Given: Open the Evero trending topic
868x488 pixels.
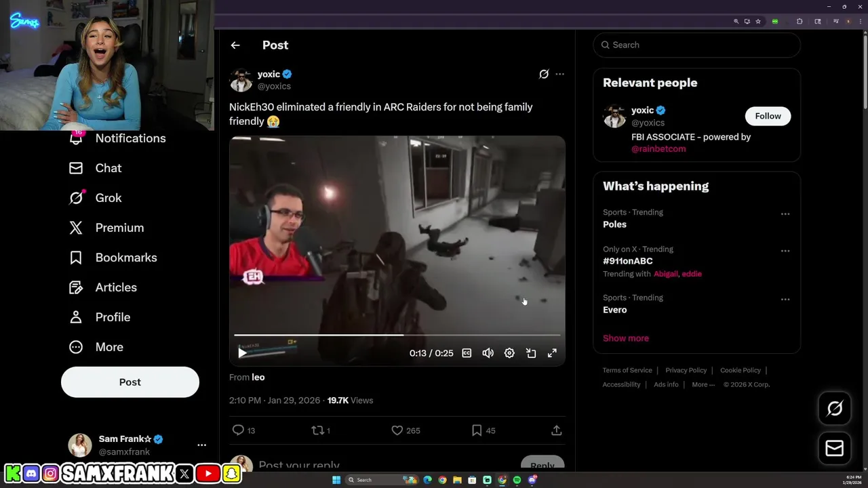Looking at the screenshot, I should tap(614, 310).
